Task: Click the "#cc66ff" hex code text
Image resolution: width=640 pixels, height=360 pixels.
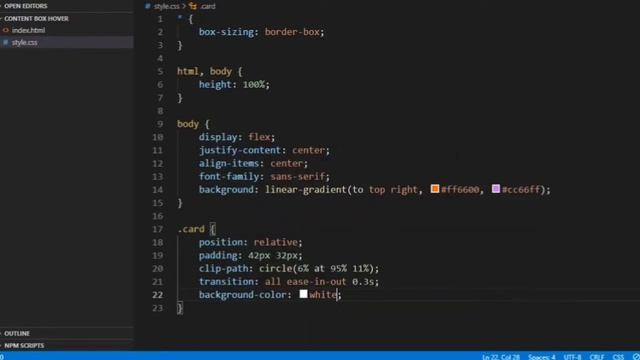Action: tap(521, 190)
